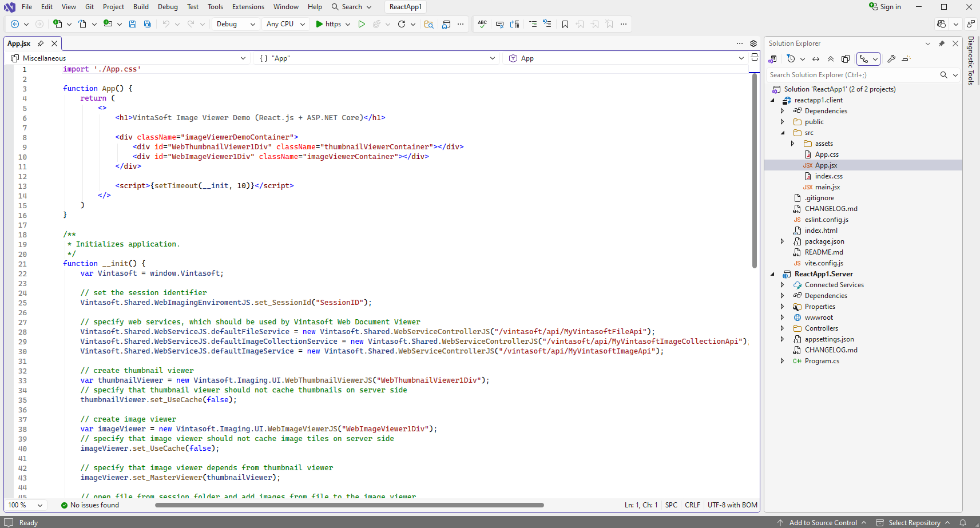Toggle Show All Files in Solution Explorer
The height and width of the screenshot is (528, 980).
(846, 59)
